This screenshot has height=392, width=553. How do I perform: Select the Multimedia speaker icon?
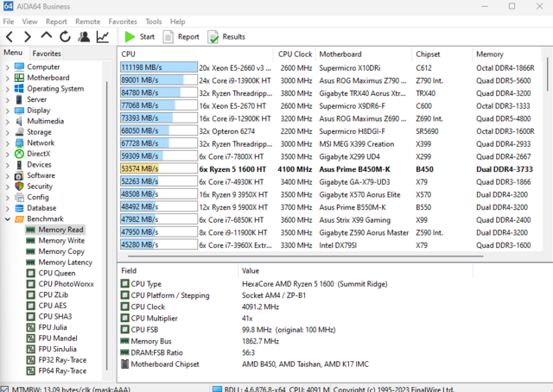(19, 121)
